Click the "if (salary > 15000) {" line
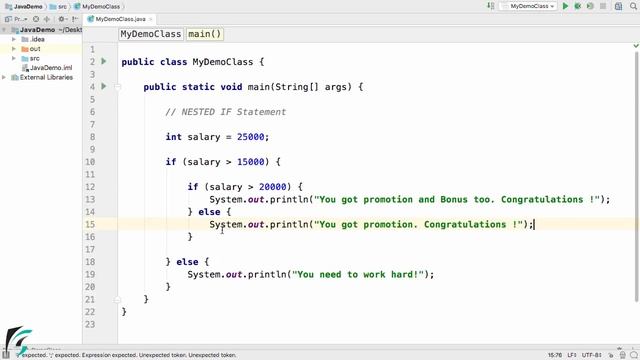Image resolution: width=640 pixels, height=360 pixels. pyautogui.click(x=223, y=162)
